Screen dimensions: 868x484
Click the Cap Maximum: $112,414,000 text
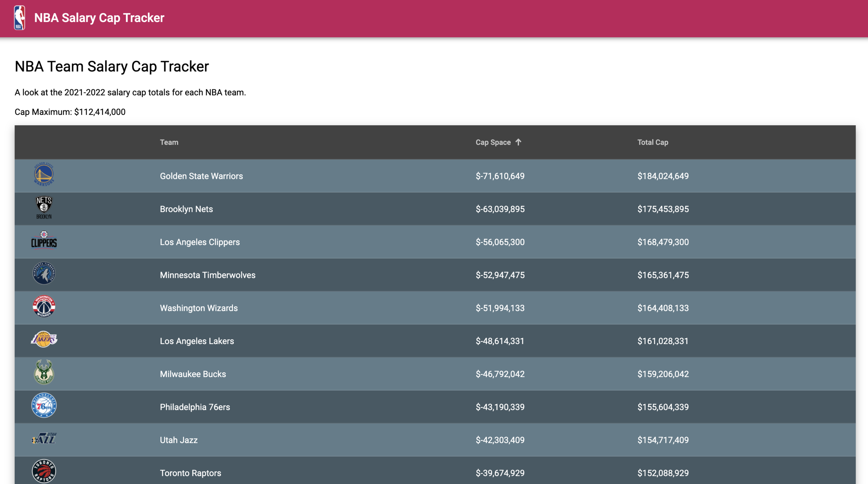coord(70,112)
